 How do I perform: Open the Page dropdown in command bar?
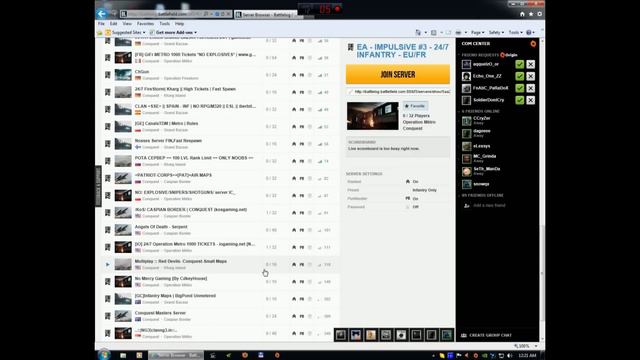[477, 32]
